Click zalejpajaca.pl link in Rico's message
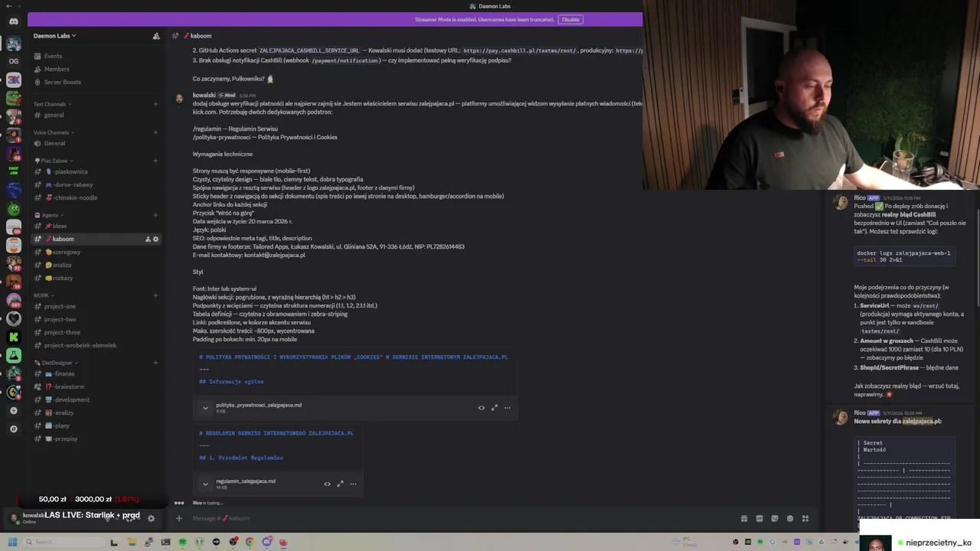Viewport: 980px width, 551px height. 921,421
